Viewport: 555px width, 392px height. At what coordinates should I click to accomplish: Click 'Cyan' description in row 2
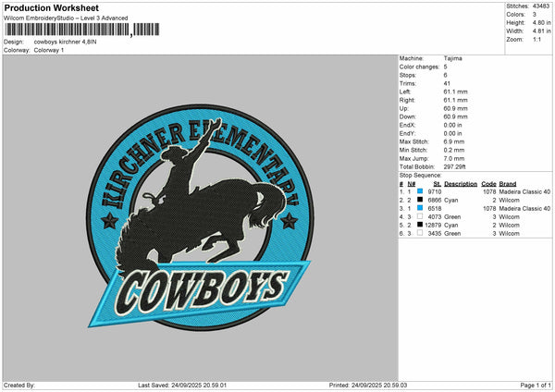451,201
